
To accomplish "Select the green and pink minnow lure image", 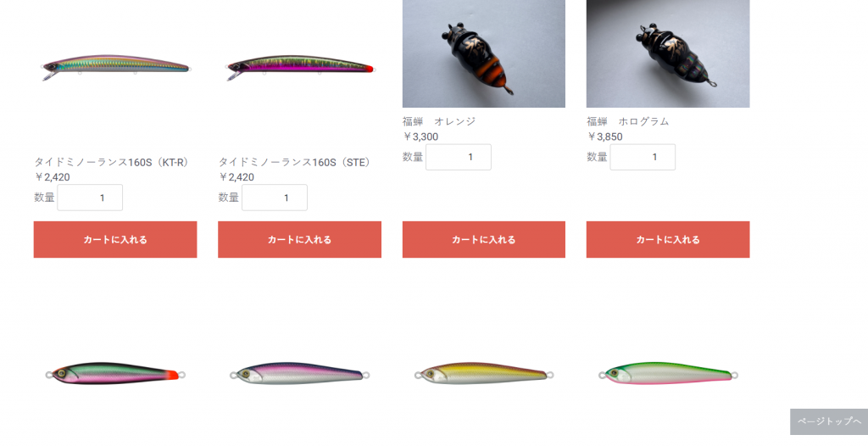I will (x=668, y=375).
